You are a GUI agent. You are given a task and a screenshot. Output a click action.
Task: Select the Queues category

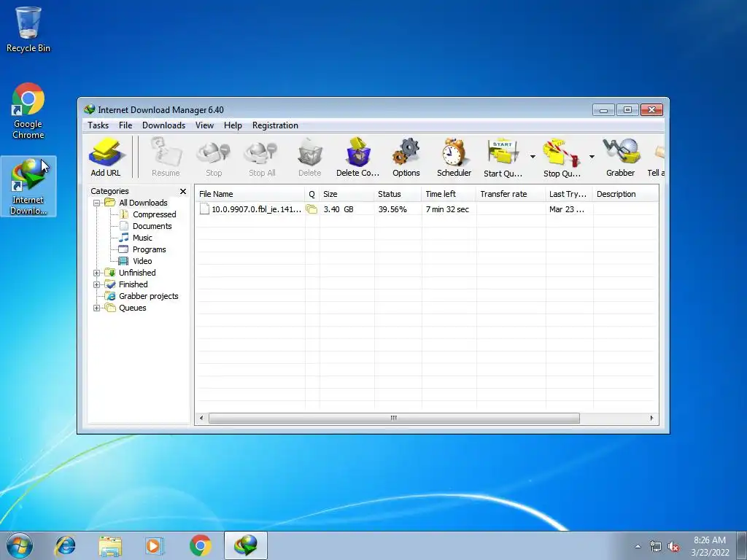click(x=133, y=308)
